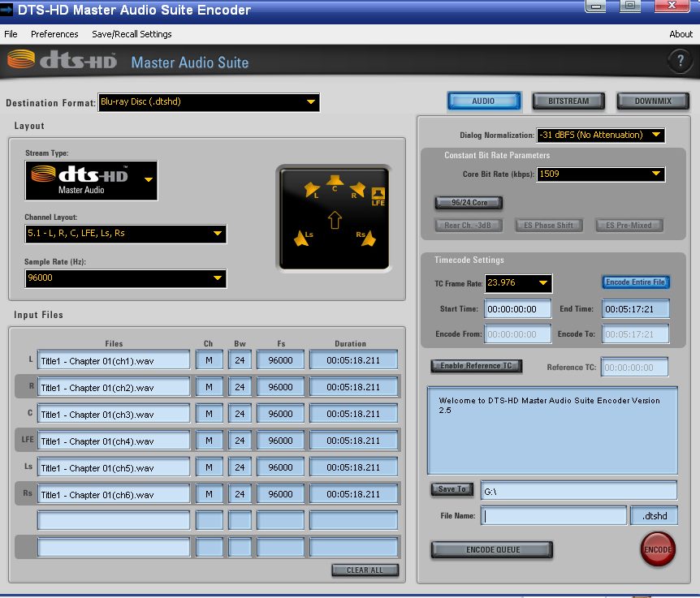Toggle Enable Reference TC
Screen dimensions: 700x598
pos(477,366)
